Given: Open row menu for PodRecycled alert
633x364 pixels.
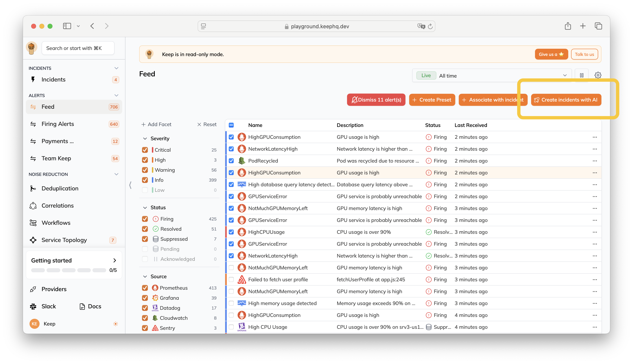Looking at the screenshot, I should point(594,161).
